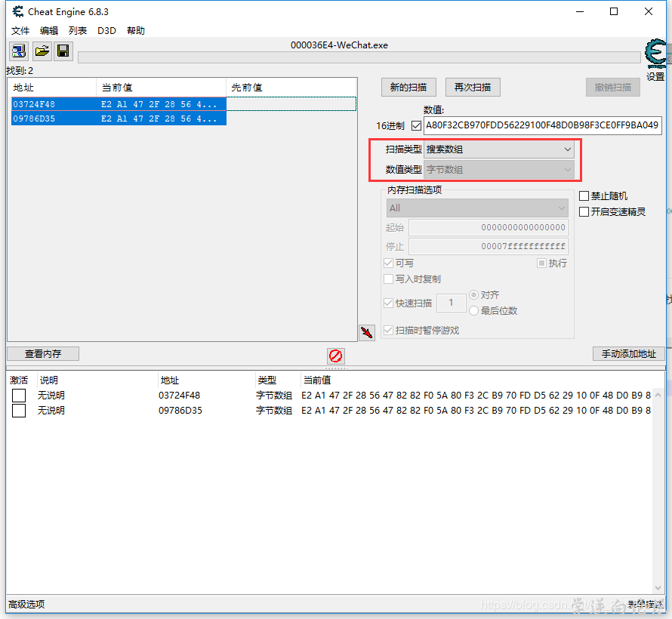Open the 列表 menu
Screen dimensions: 672x619
click(78, 31)
